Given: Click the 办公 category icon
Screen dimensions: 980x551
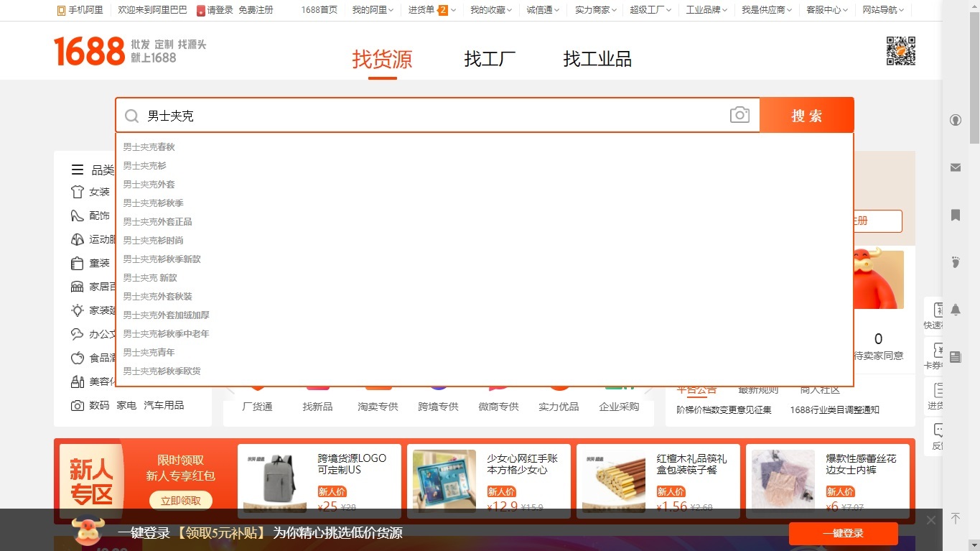Looking at the screenshot, I should pyautogui.click(x=78, y=334).
